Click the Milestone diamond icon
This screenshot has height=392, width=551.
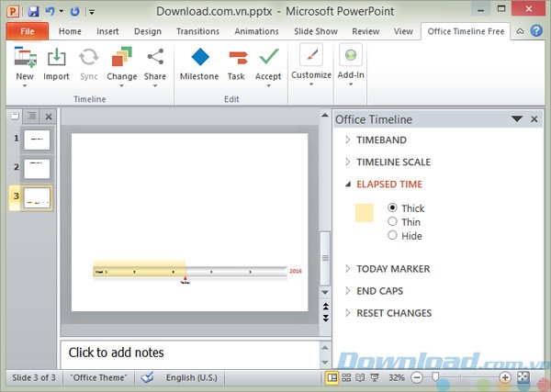point(199,57)
